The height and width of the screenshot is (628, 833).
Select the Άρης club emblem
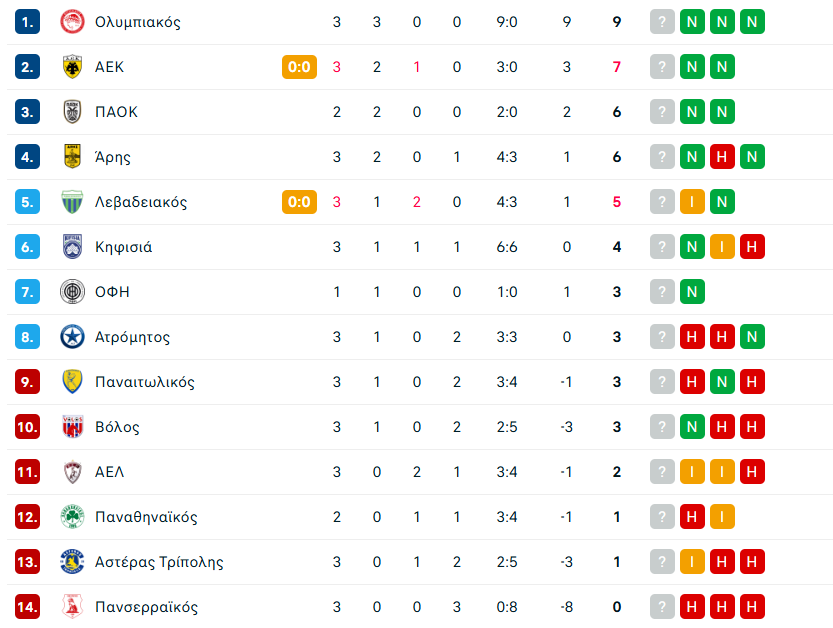tap(72, 157)
